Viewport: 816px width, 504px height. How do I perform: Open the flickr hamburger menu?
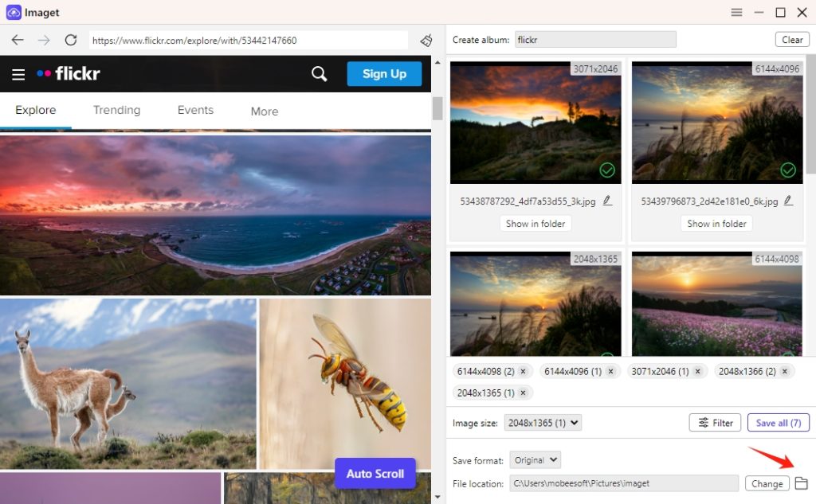coord(18,73)
